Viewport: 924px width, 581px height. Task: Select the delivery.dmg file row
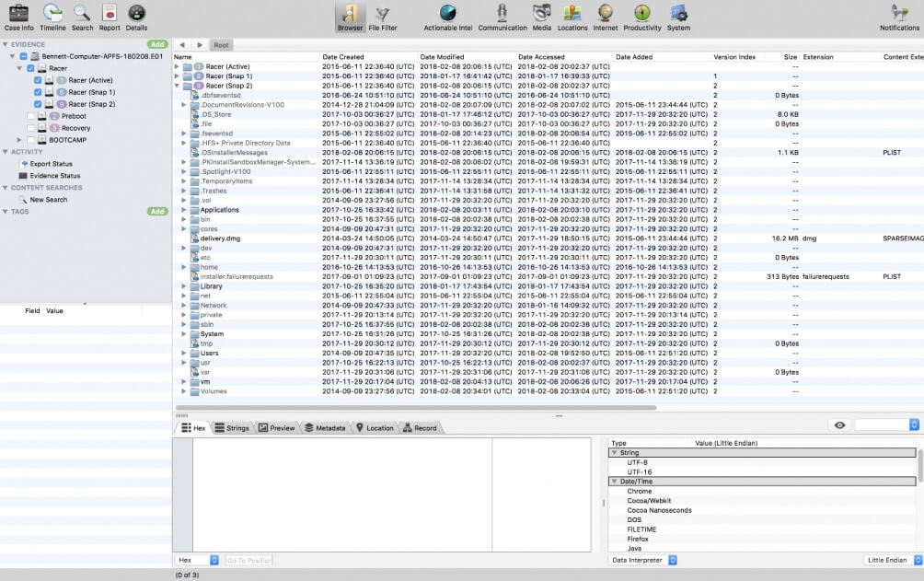coord(218,237)
